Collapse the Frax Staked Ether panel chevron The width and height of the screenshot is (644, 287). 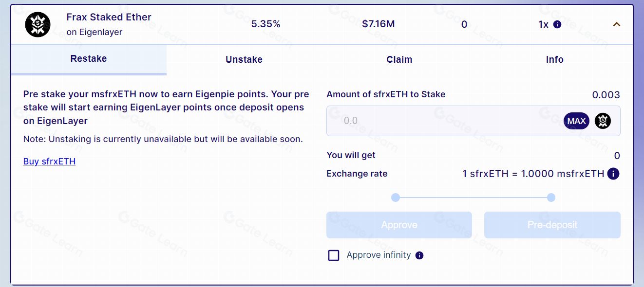point(616,24)
